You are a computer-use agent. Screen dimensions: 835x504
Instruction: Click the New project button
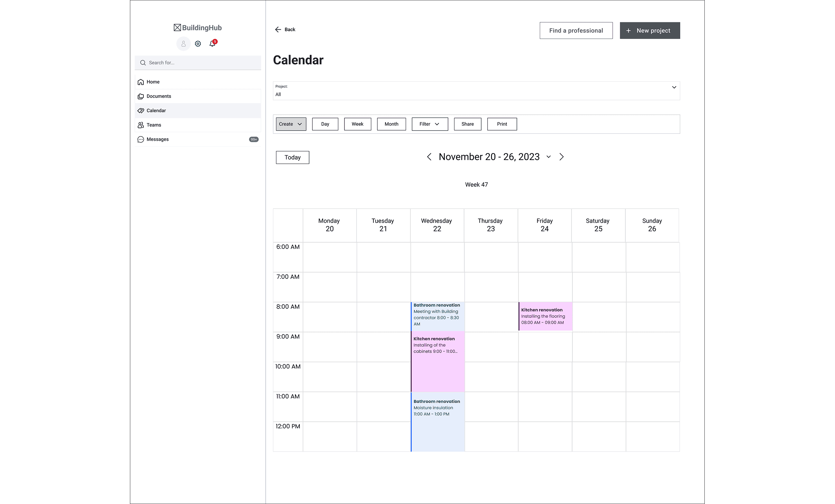(x=650, y=31)
